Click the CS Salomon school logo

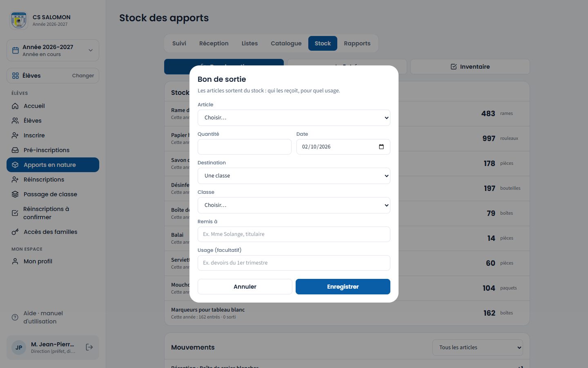(19, 20)
